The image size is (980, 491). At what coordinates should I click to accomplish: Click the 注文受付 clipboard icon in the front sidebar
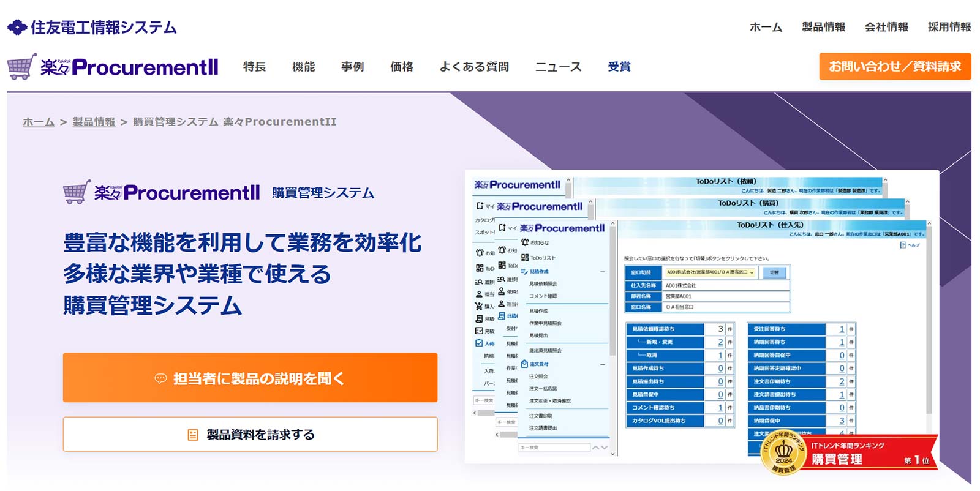(x=524, y=364)
